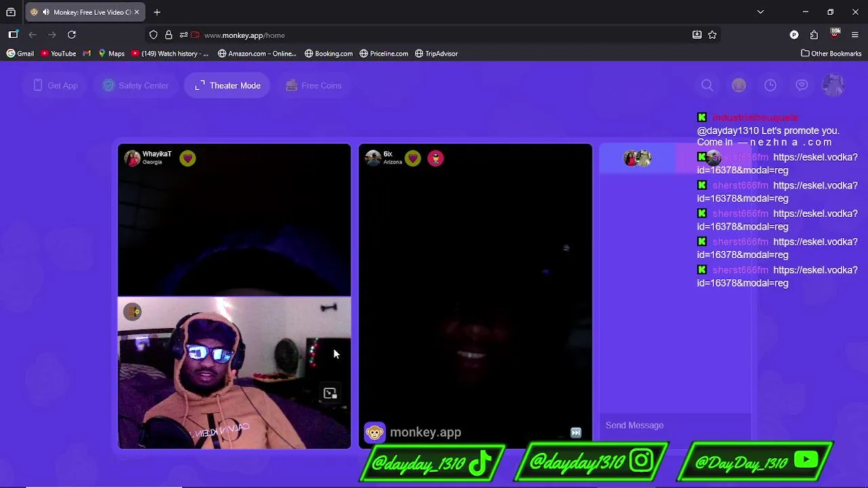Open the Maps bookmark
The height and width of the screenshot is (488, 868).
click(x=111, y=54)
